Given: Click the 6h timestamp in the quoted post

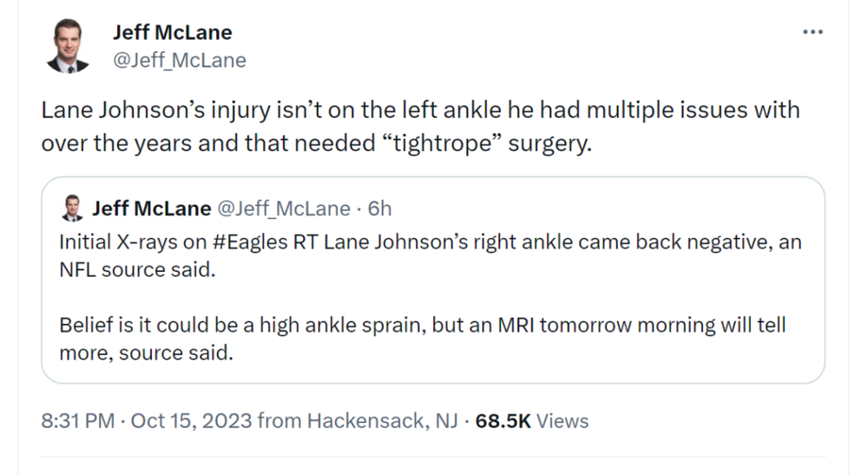Looking at the screenshot, I should pos(380,208).
